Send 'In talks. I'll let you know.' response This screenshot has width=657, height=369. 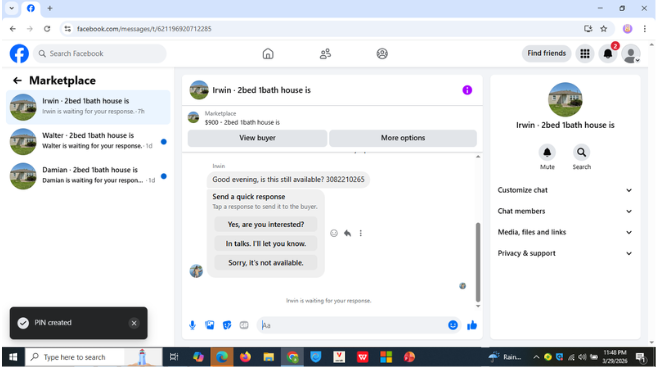(x=266, y=244)
